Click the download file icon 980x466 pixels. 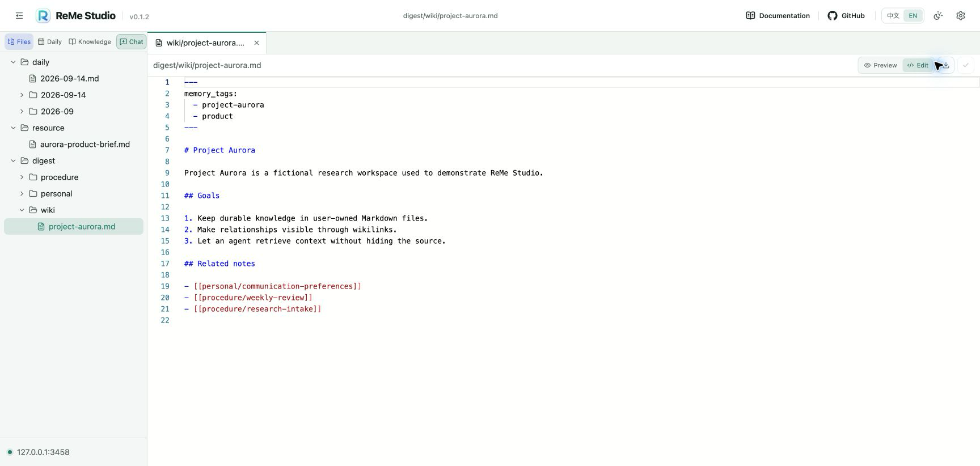tap(946, 65)
